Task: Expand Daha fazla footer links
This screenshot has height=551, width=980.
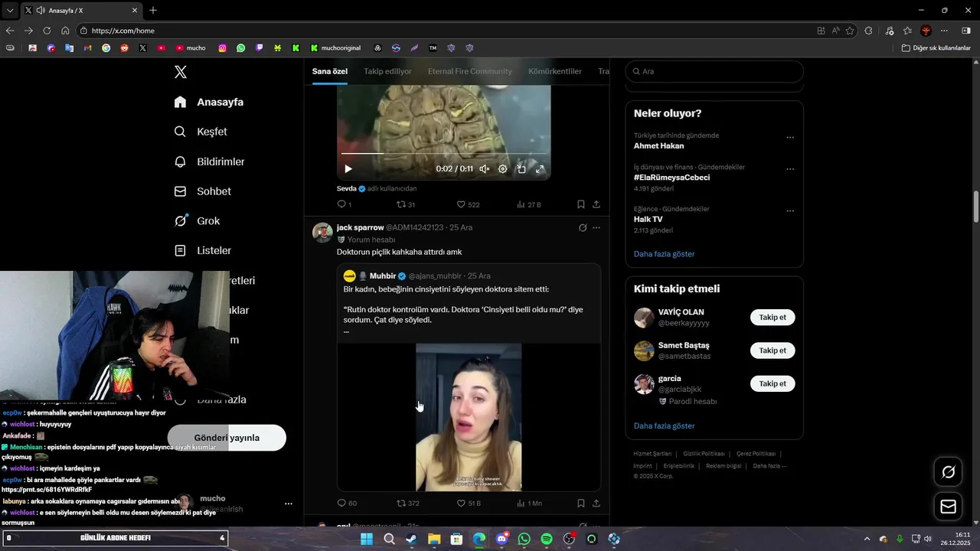Action: click(769, 466)
